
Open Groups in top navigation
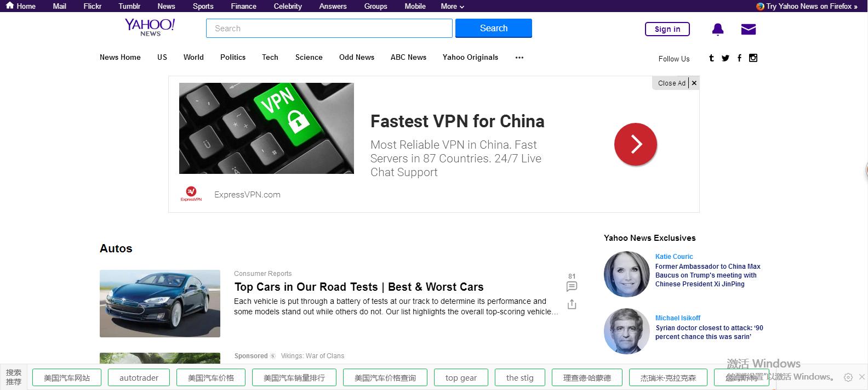[x=376, y=6]
